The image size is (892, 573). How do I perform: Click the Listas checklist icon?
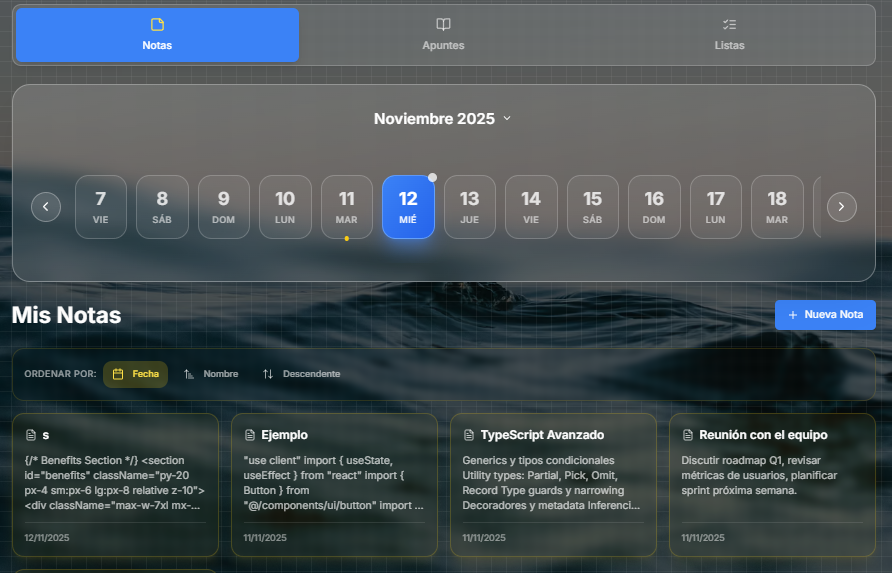[729, 24]
